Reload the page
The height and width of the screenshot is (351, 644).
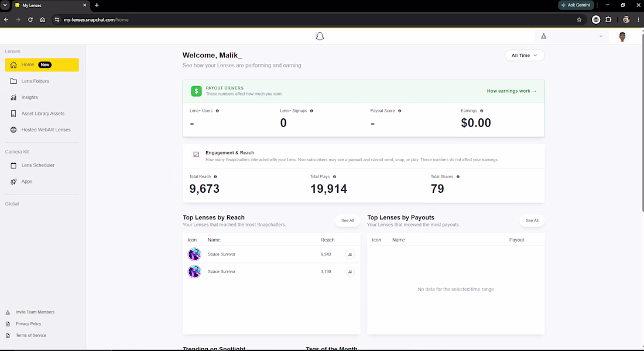(x=30, y=20)
